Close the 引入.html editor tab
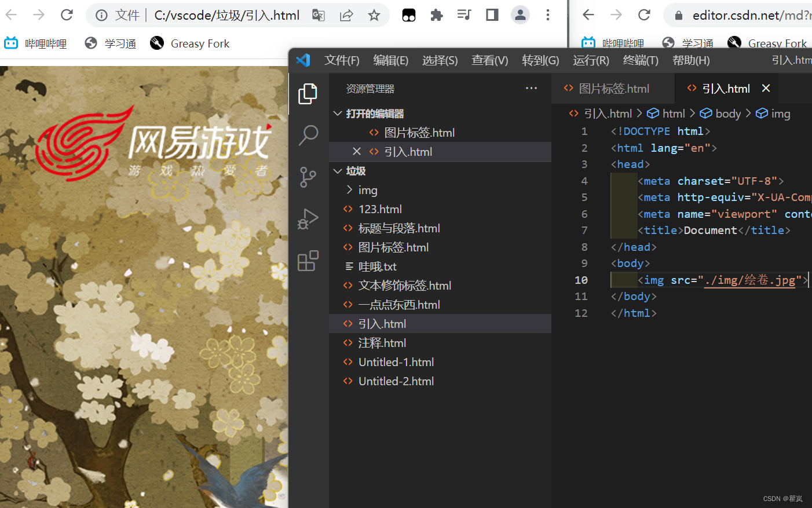Image resolution: width=812 pixels, height=508 pixels. click(766, 88)
